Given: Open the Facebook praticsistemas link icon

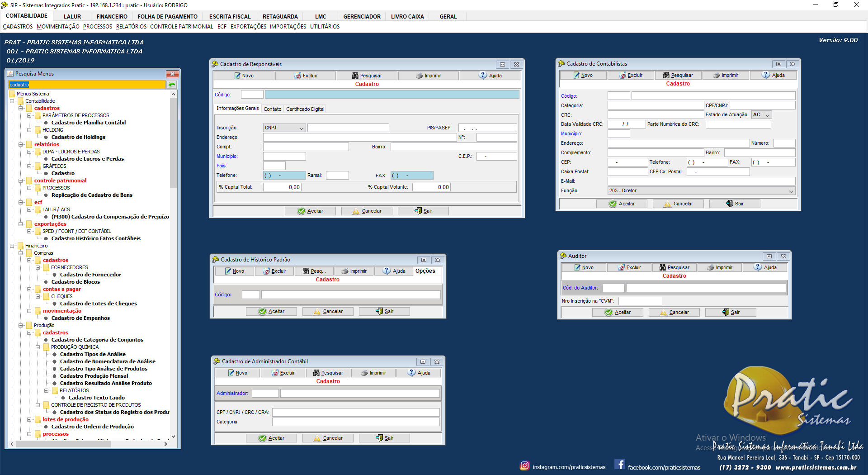Looking at the screenshot, I should (x=620, y=465).
